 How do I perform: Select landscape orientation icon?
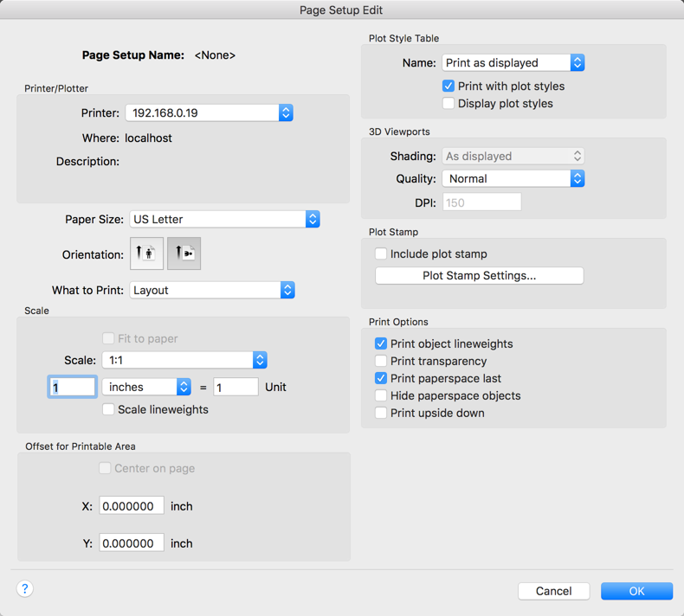pos(184,253)
